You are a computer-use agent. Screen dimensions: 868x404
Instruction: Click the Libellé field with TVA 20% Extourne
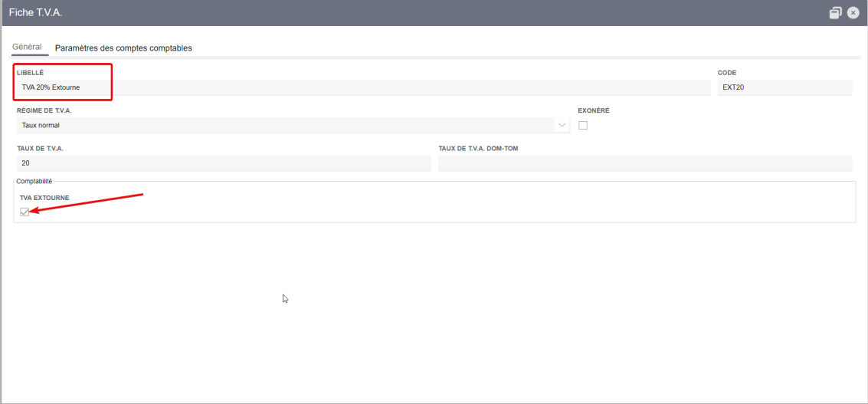tap(363, 87)
